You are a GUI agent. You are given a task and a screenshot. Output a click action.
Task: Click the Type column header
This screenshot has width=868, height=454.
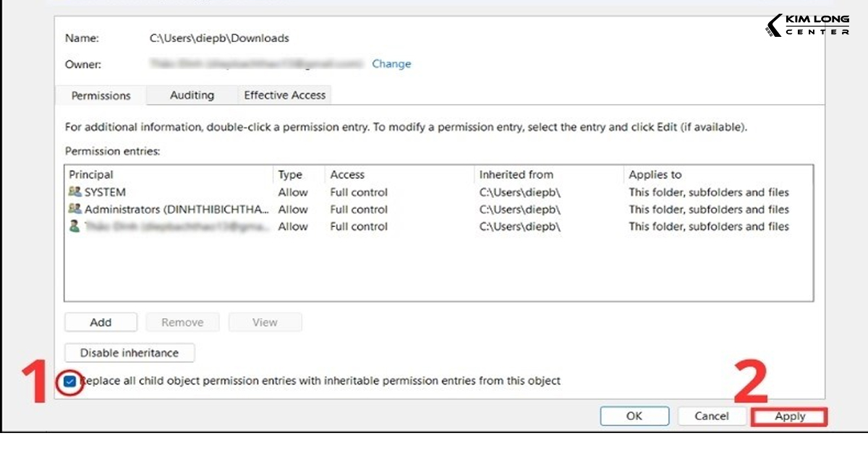coord(290,174)
